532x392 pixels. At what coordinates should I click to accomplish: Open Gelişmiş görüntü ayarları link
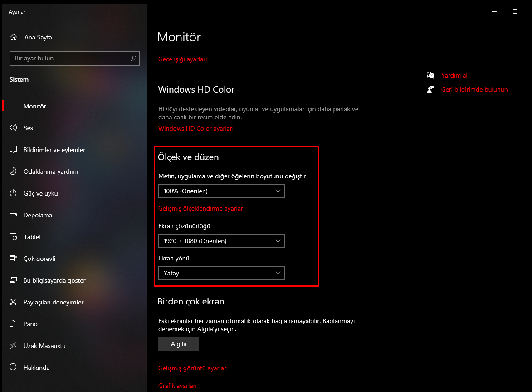[193, 368]
